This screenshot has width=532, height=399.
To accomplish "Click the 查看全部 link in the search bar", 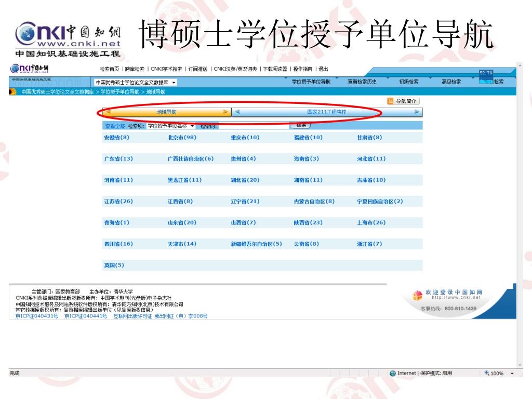I will pos(115,126).
